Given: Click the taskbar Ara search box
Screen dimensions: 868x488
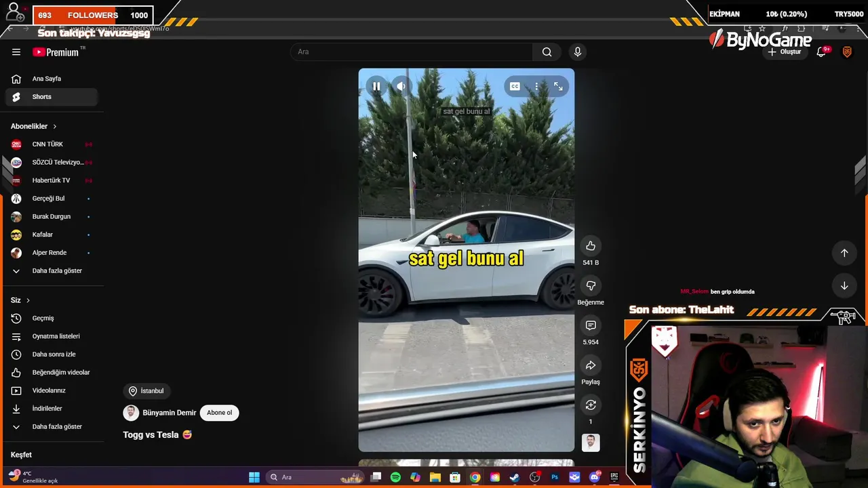Looking at the screenshot, I should 315,477.
